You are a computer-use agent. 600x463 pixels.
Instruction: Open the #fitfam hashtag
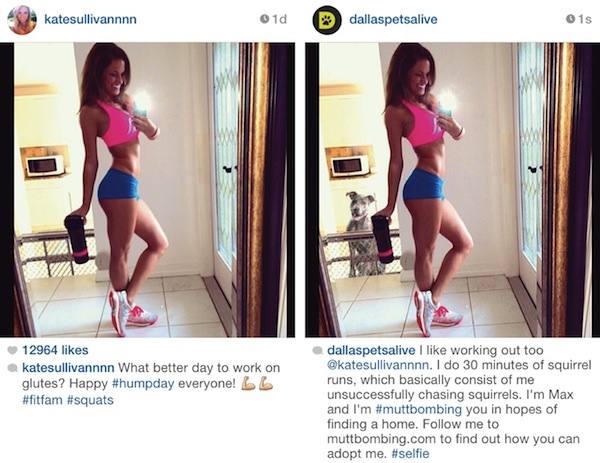point(42,400)
